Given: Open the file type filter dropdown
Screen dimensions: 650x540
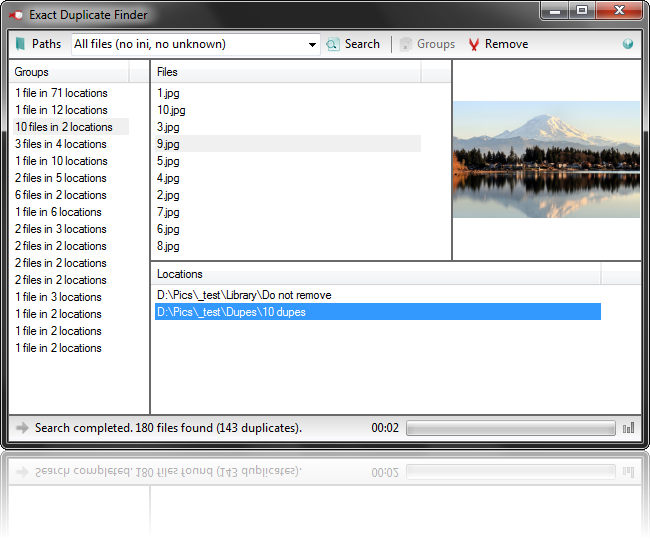Looking at the screenshot, I should click(312, 44).
